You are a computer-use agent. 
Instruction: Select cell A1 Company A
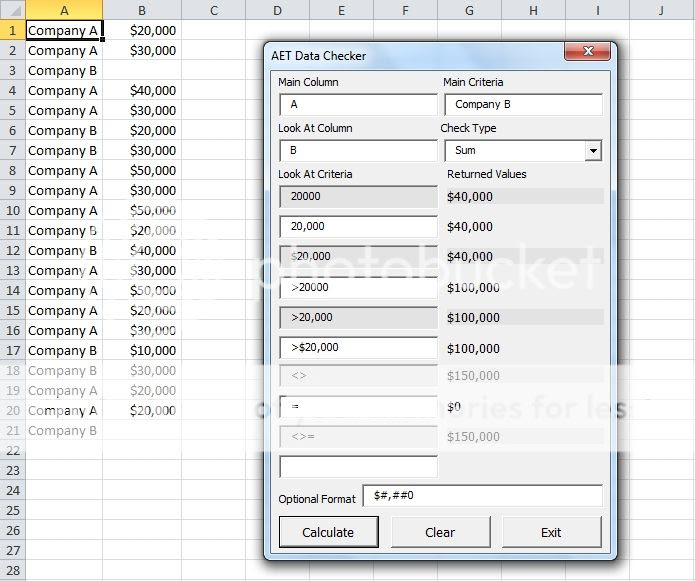(x=64, y=30)
